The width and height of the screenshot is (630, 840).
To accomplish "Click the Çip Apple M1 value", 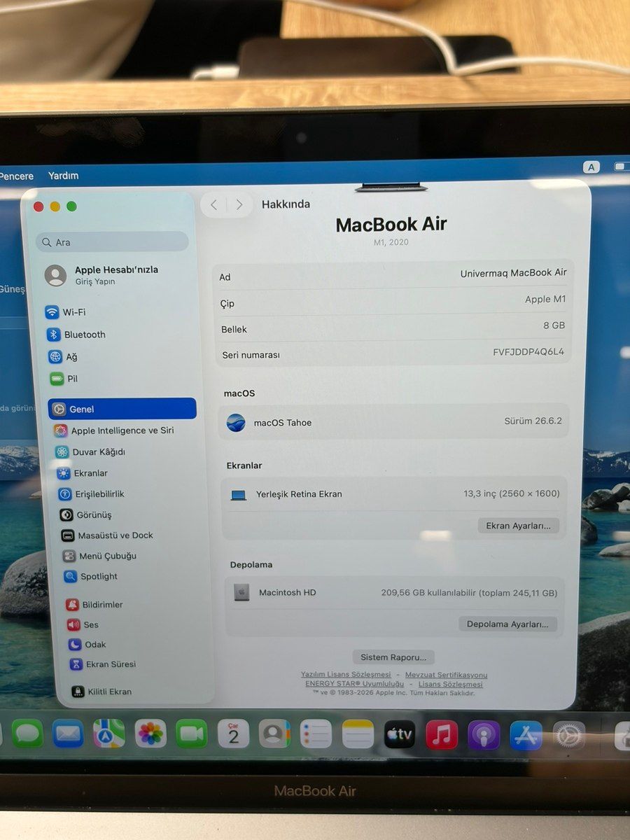I will 545,299.
